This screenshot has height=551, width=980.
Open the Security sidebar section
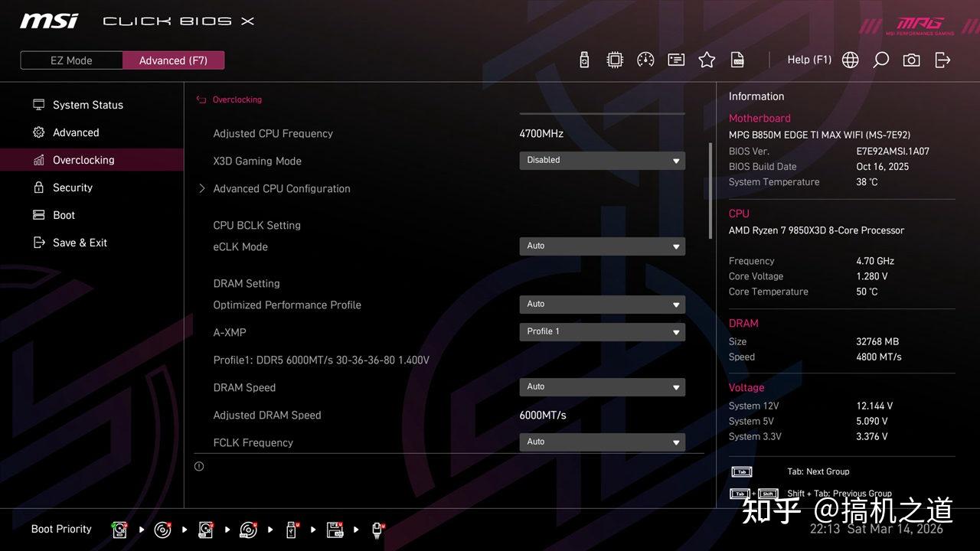tap(92, 187)
